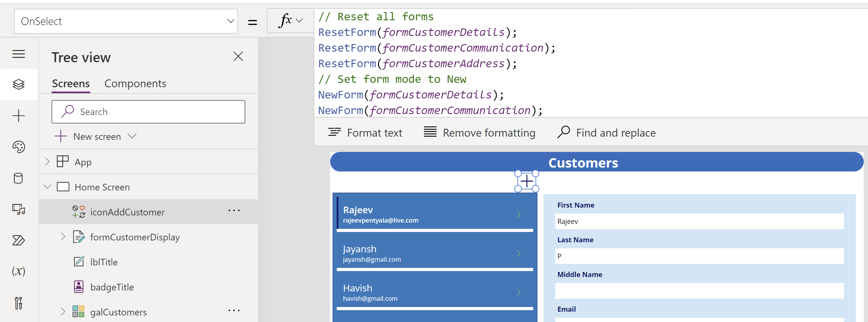868x322 pixels.
Task: Expand the App tree node
Action: click(47, 162)
